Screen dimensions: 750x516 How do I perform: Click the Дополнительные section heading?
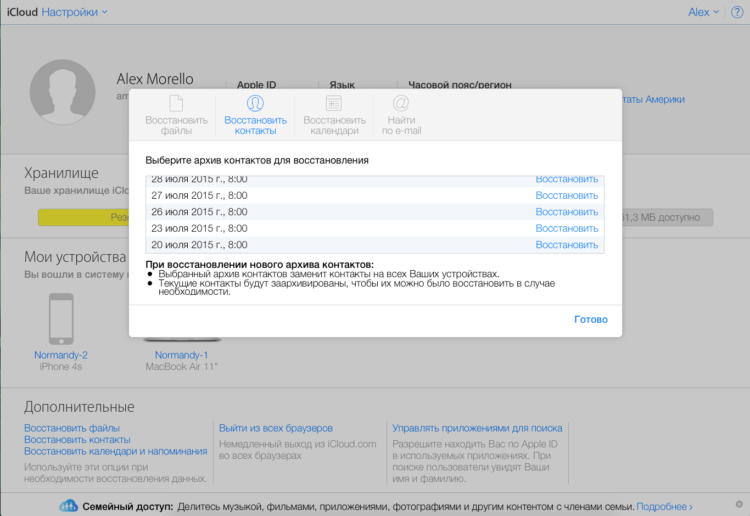[79, 407]
